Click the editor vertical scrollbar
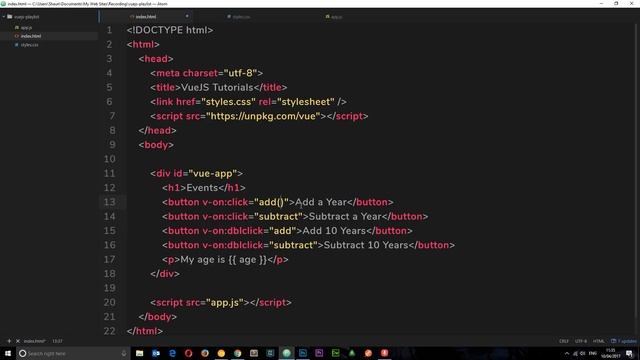Viewport: 640px width, 360px height. pyautogui.click(x=636, y=171)
